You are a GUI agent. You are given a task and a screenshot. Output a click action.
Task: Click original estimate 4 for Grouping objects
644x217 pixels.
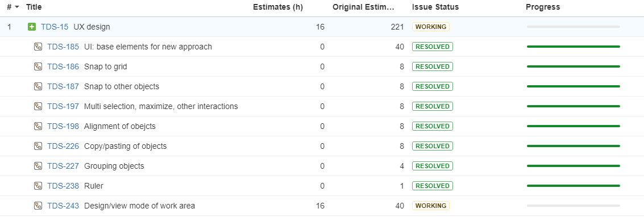tap(402, 166)
